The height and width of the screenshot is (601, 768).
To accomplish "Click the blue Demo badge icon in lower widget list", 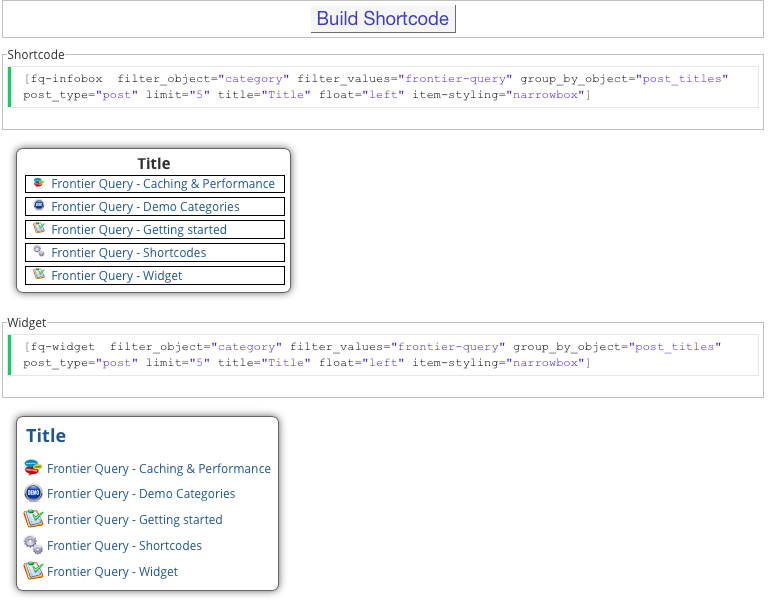I will pyautogui.click(x=34, y=493).
